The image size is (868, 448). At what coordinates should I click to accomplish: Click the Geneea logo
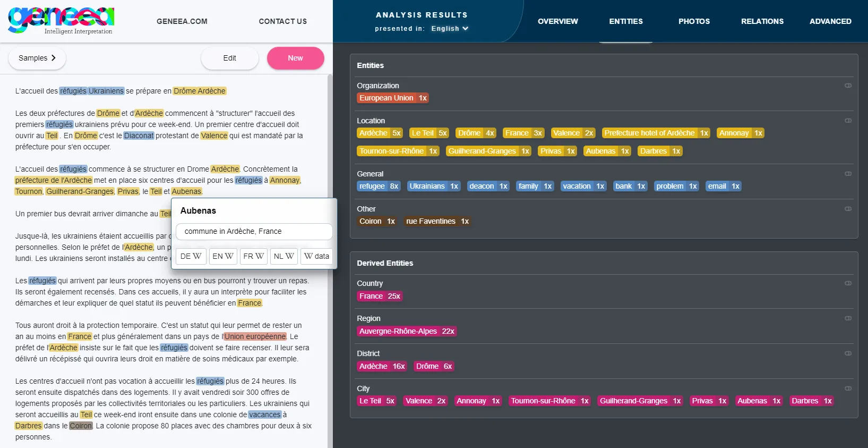point(61,21)
